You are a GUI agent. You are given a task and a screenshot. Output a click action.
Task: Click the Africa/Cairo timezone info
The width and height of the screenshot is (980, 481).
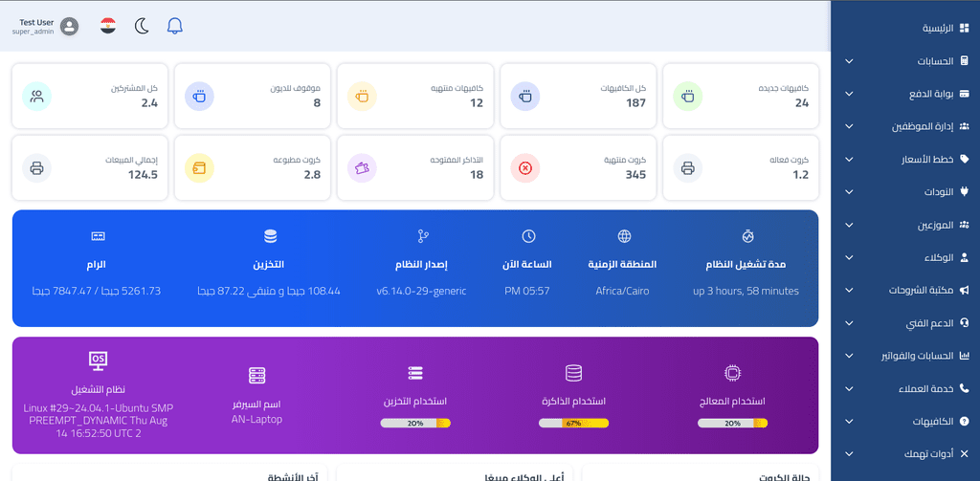pos(622,291)
